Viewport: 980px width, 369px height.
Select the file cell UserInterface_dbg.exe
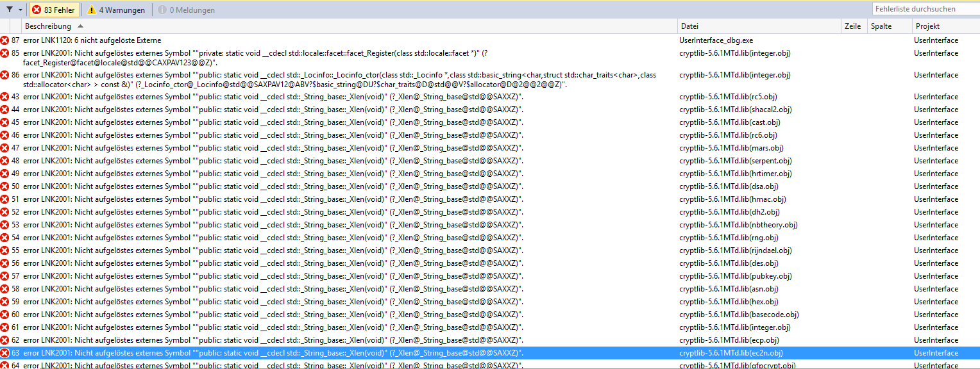(x=716, y=40)
